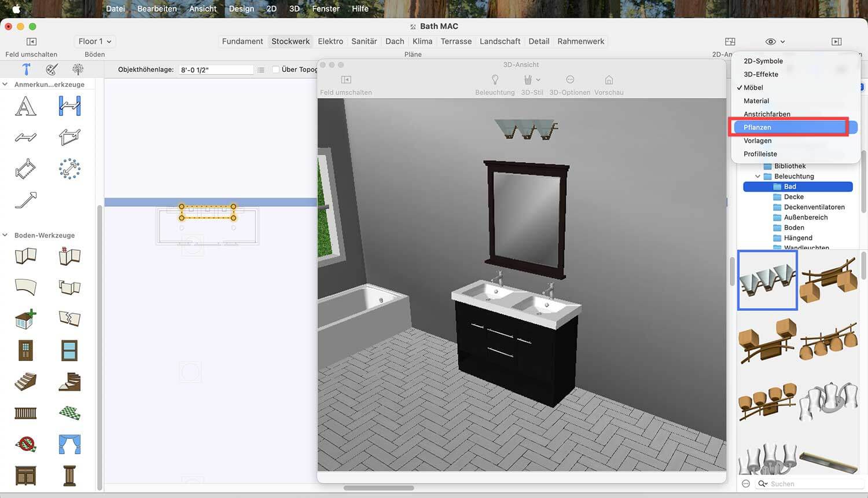The image size is (868, 498).
Task: Enable the Über Topografie checkbox
Action: tap(276, 69)
